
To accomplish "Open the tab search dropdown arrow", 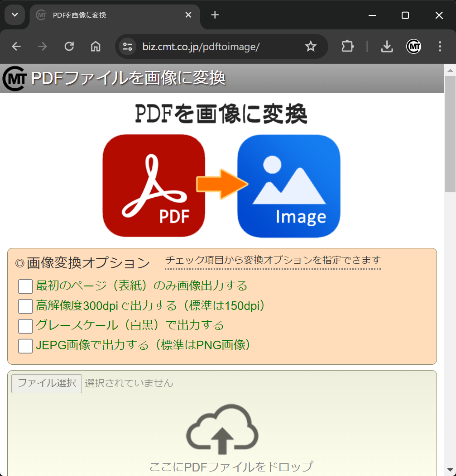I will point(14,15).
